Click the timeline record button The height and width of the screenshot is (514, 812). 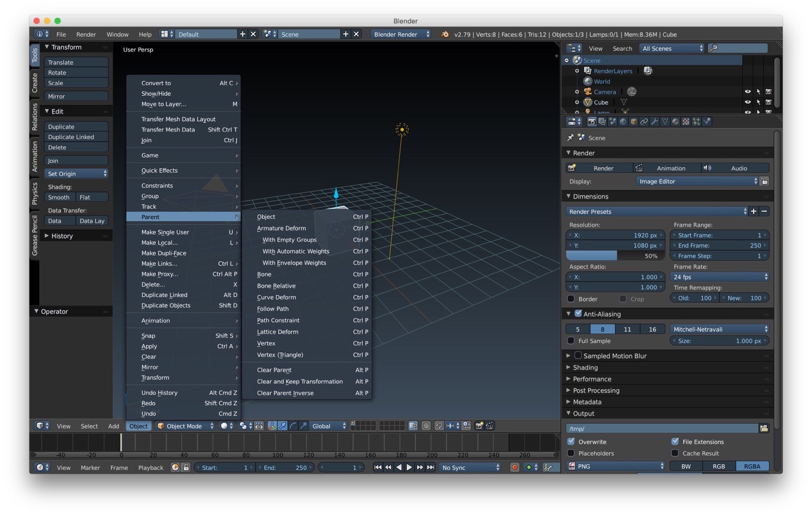click(515, 467)
